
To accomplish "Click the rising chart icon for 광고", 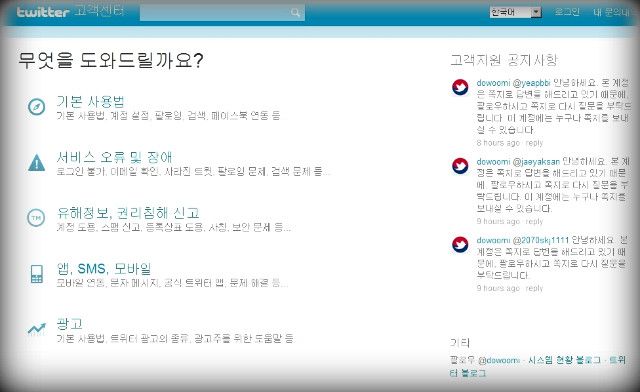I will pyautogui.click(x=36, y=329).
